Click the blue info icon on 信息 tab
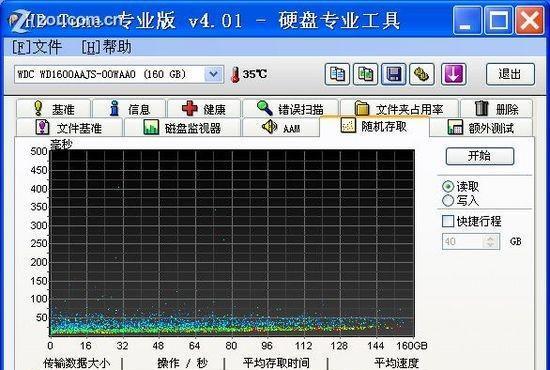The image size is (550, 370). point(114,108)
